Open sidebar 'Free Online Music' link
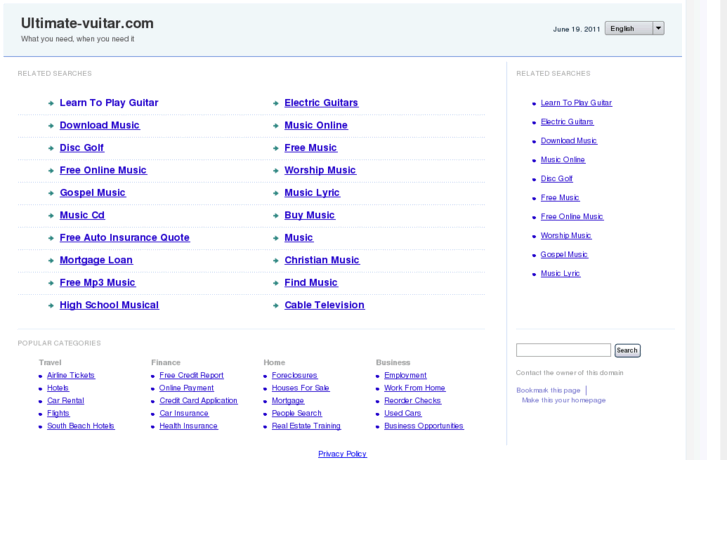The height and width of the screenshot is (545, 727). tap(572, 217)
